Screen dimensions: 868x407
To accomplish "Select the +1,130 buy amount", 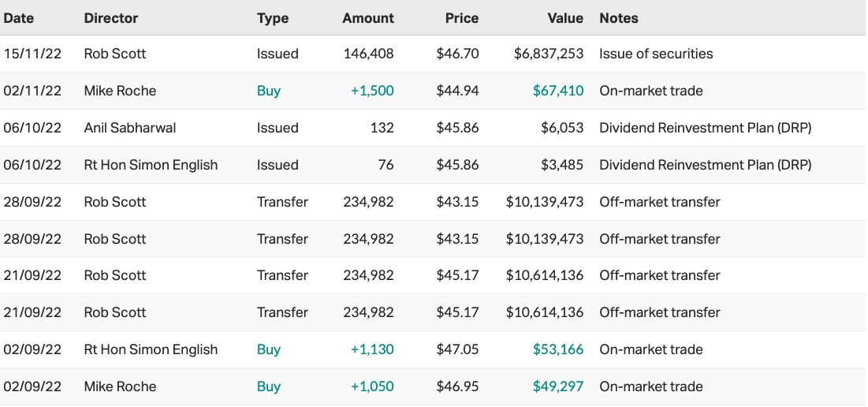I will tap(372, 349).
